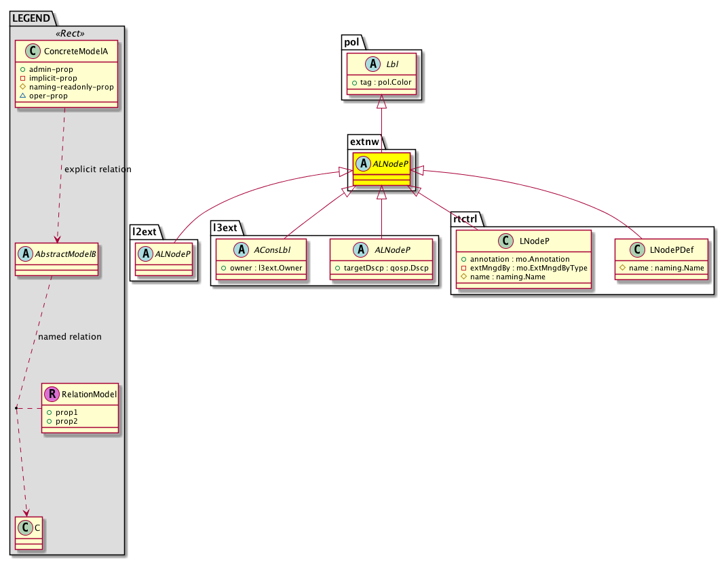Click the yellow highlighted ALNodeP class box
Image resolution: width=728 pixels, height=562 pixels.
(381, 168)
